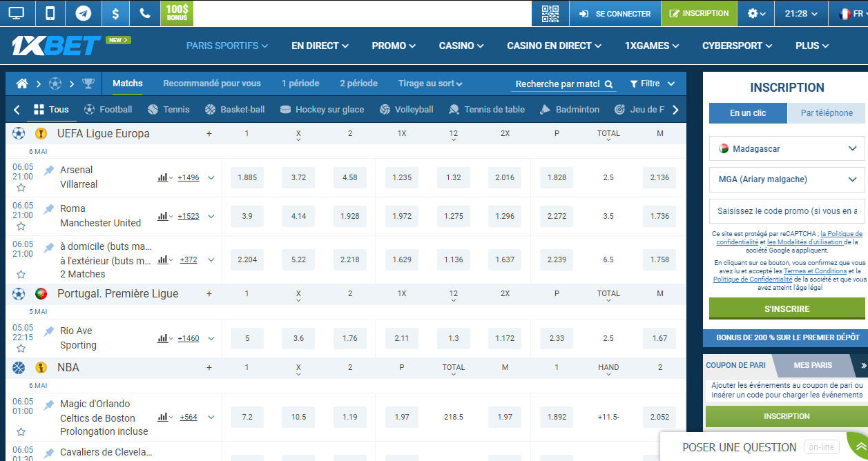
Task: Favorite the Roma Manchester United star
Action: coord(21,226)
